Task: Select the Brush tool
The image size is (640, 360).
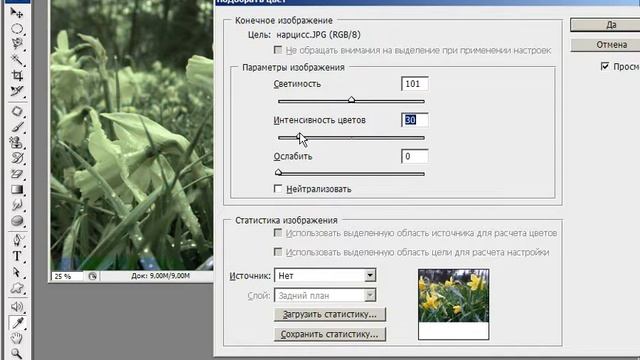Action: tap(17, 127)
